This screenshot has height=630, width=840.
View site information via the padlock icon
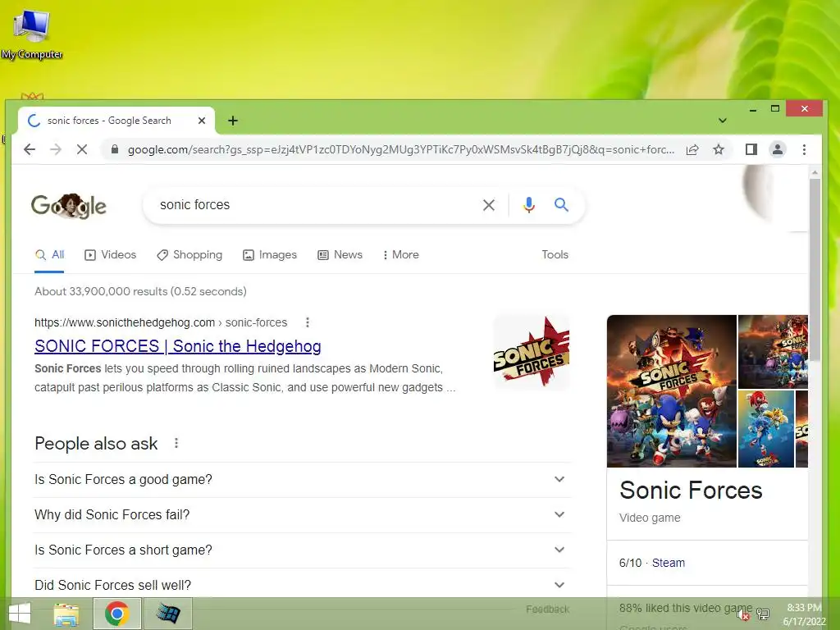pos(114,149)
